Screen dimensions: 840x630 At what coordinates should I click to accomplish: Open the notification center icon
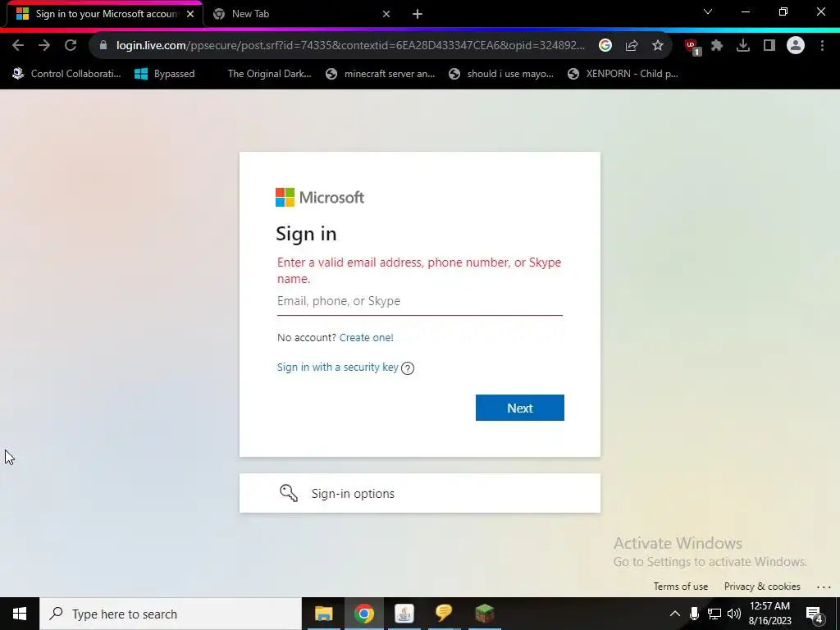815,614
